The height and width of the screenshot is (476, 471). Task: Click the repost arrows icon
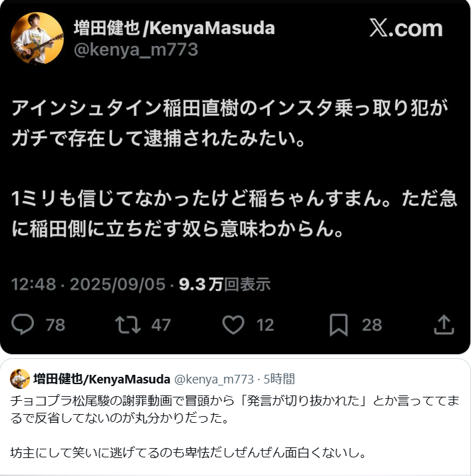128,325
